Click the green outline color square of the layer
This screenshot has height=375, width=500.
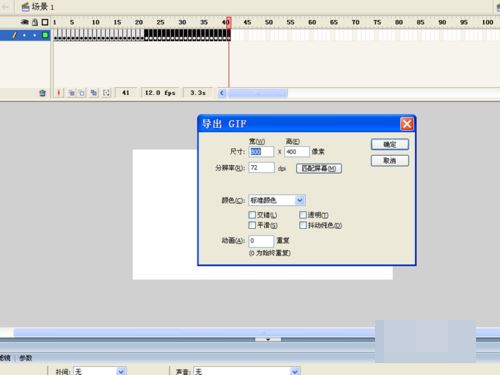[x=45, y=35]
